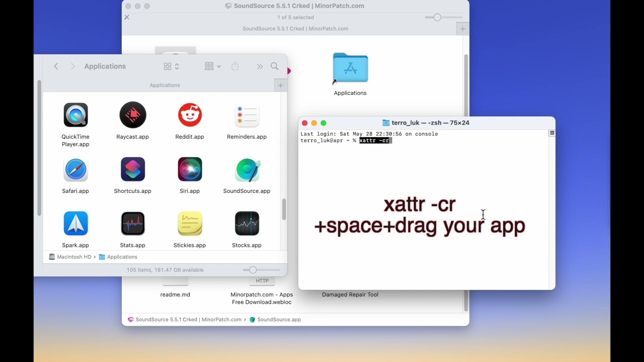Open QuickTime Player app icon

pyautogui.click(x=75, y=115)
